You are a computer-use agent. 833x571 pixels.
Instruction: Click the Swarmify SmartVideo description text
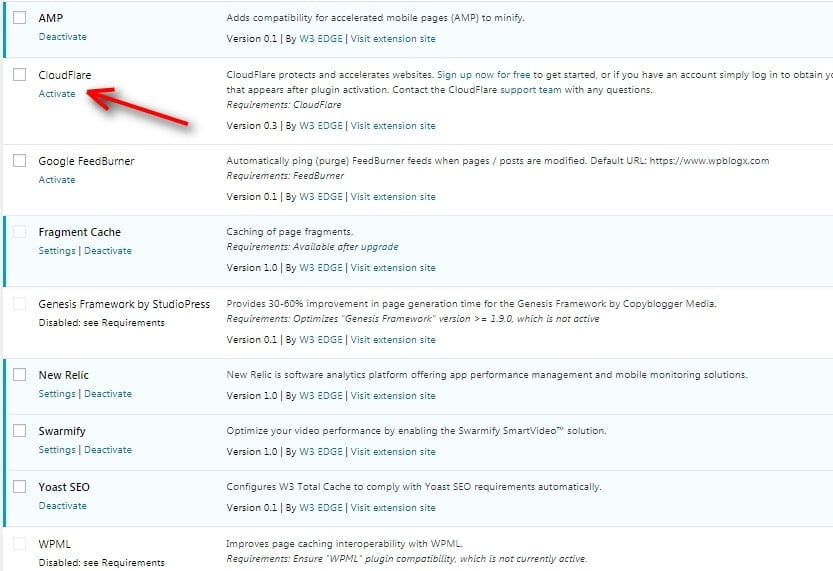pyautogui.click(x=416, y=431)
